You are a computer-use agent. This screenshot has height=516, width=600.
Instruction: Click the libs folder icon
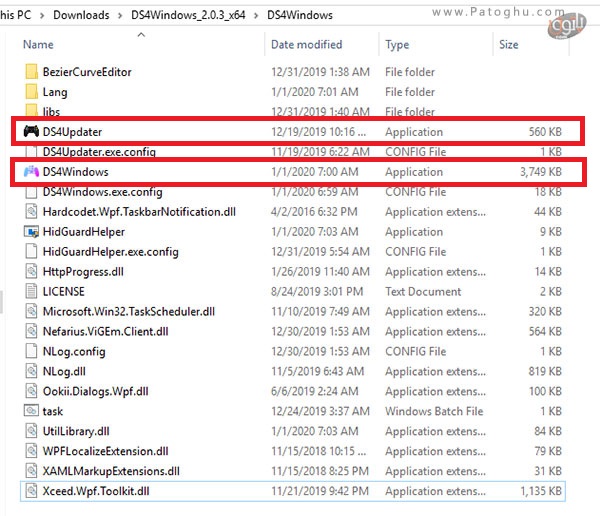click(31, 110)
